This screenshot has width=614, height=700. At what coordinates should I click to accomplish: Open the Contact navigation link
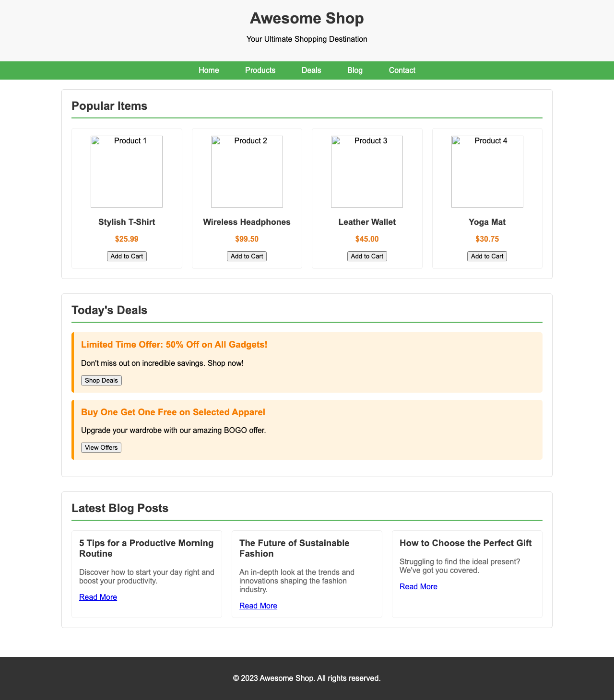tap(402, 70)
